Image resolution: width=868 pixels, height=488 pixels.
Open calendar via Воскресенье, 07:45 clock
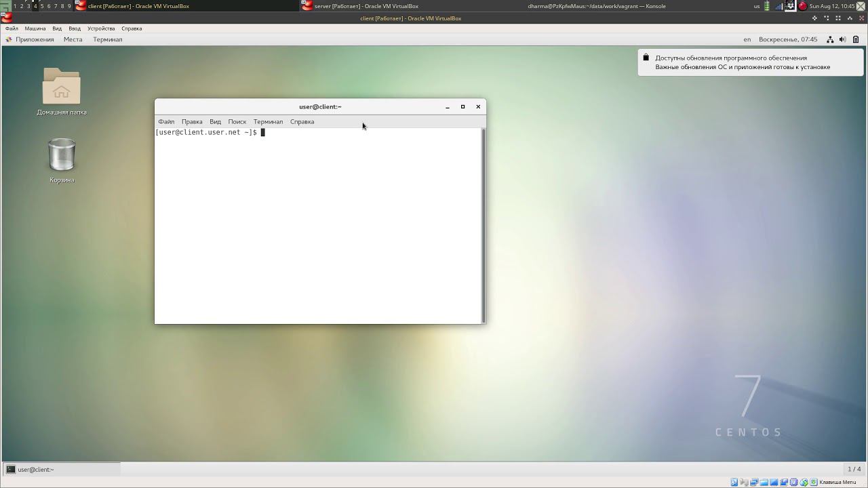coord(788,39)
